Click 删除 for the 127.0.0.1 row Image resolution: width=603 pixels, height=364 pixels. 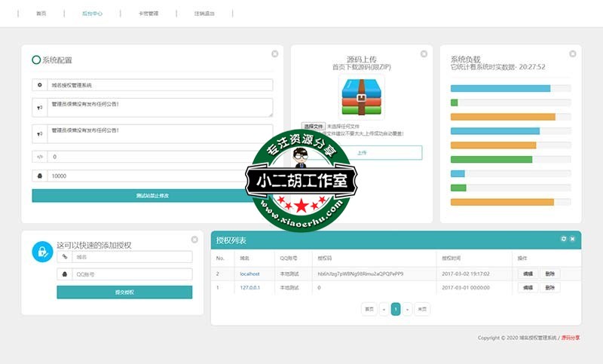pyautogui.click(x=549, y=287)
